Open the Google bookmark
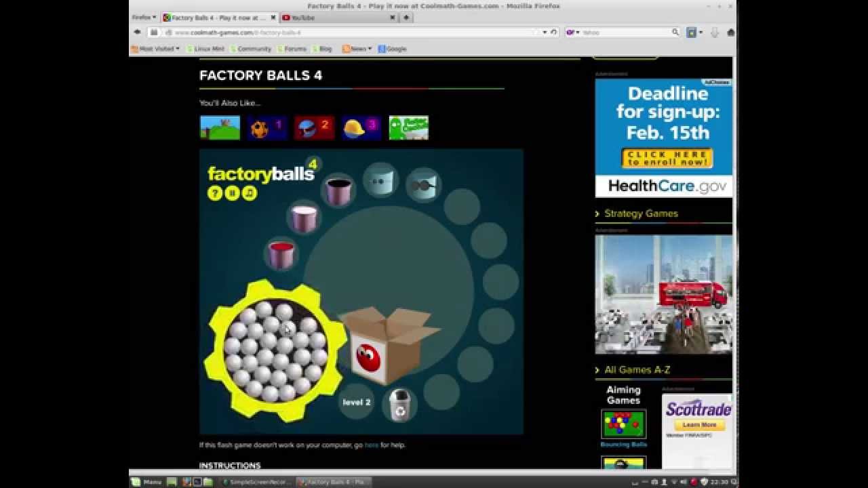The width and height of the screenshot is (868, 488). click(x=393, y=49)
